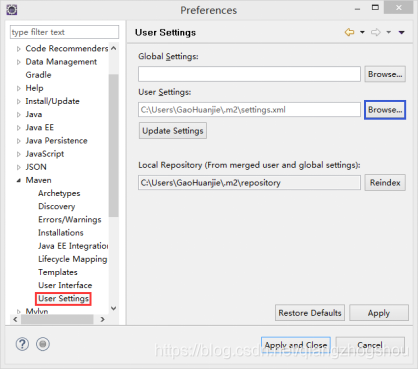Click the tree vertical scrollbar thumb
Viewport: 418px width, 369px height.
114,145
